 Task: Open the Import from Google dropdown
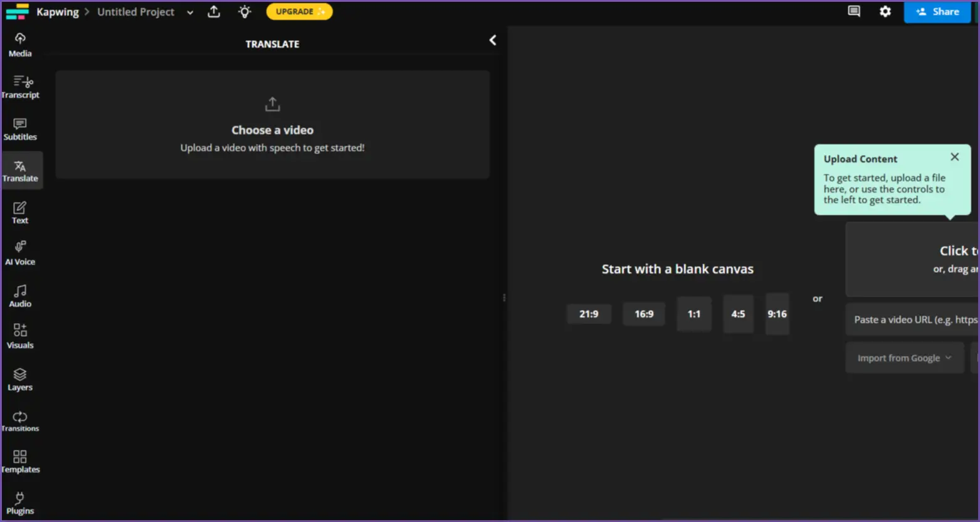(904, 357)
